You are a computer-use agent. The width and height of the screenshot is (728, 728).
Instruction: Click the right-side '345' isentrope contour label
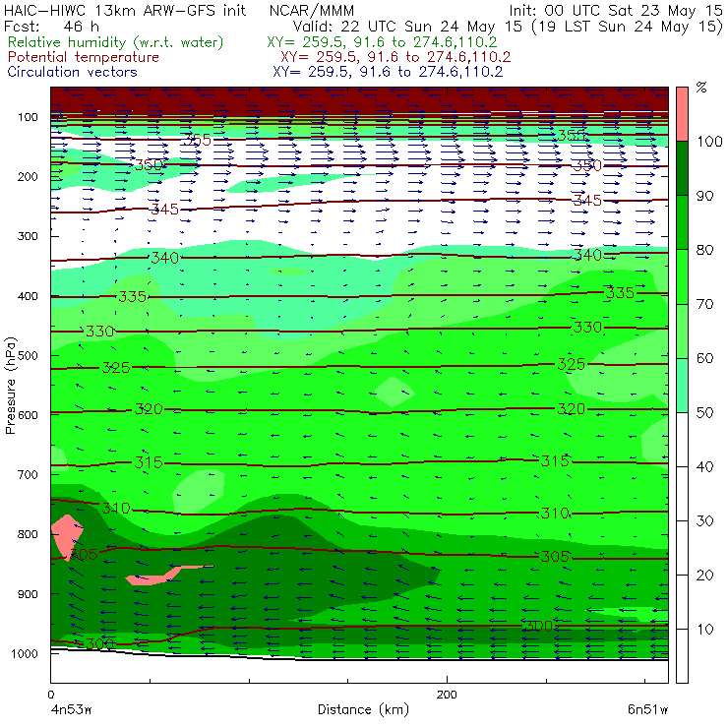[x=587, y=201]
